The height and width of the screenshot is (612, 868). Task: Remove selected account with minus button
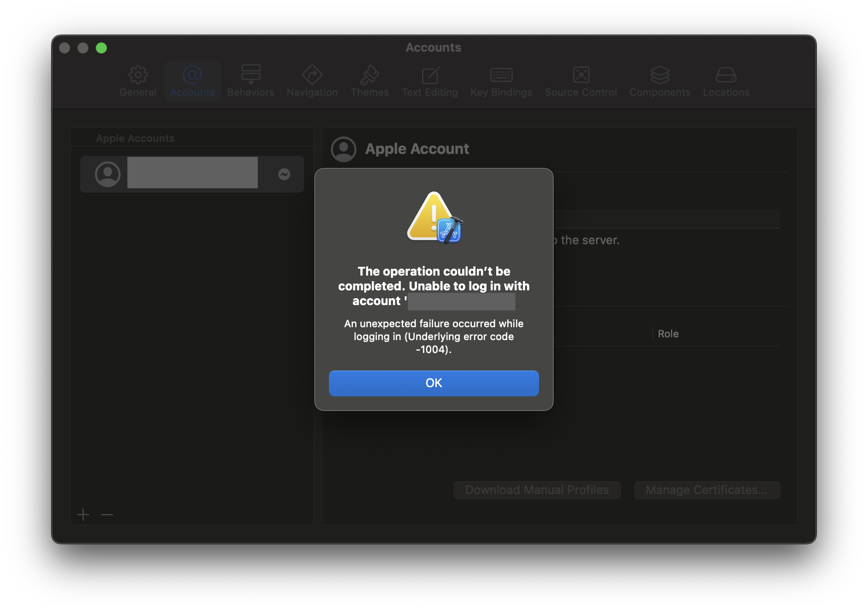coord(107,514)
